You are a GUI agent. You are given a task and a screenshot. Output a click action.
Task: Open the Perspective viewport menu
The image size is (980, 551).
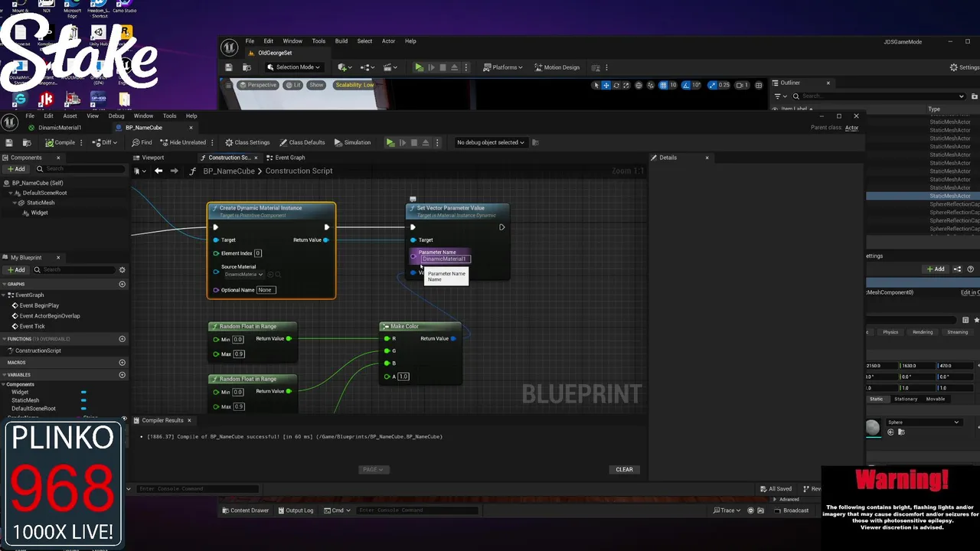(258, 85)
